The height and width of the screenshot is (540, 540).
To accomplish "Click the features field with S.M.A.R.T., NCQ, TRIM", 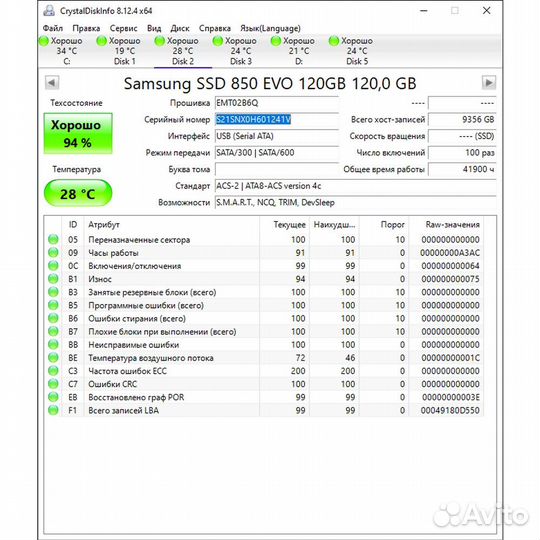I will pyautogui.click(x=355, y=202).
